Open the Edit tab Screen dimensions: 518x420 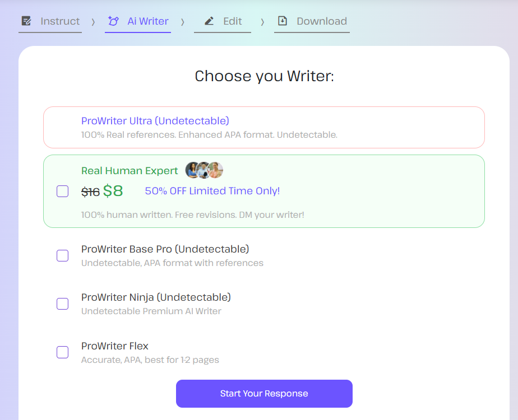(x=232, y=21)
